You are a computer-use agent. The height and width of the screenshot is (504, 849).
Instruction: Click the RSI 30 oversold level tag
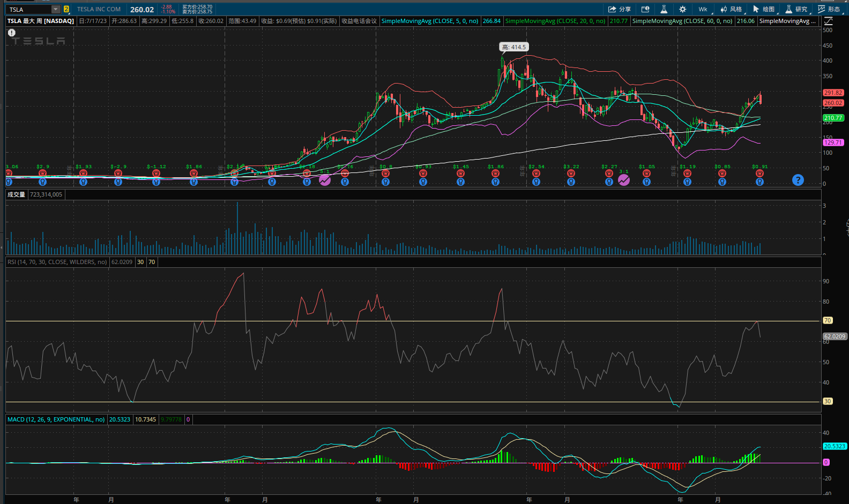point(828,401)
